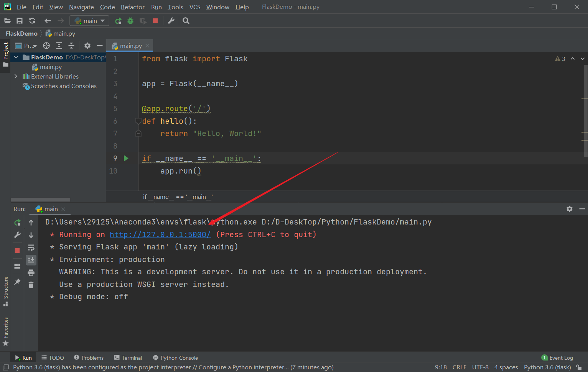This screenshot has height=372, width=588.
Task: Open the Tools menu
Action: pos(175,7)
